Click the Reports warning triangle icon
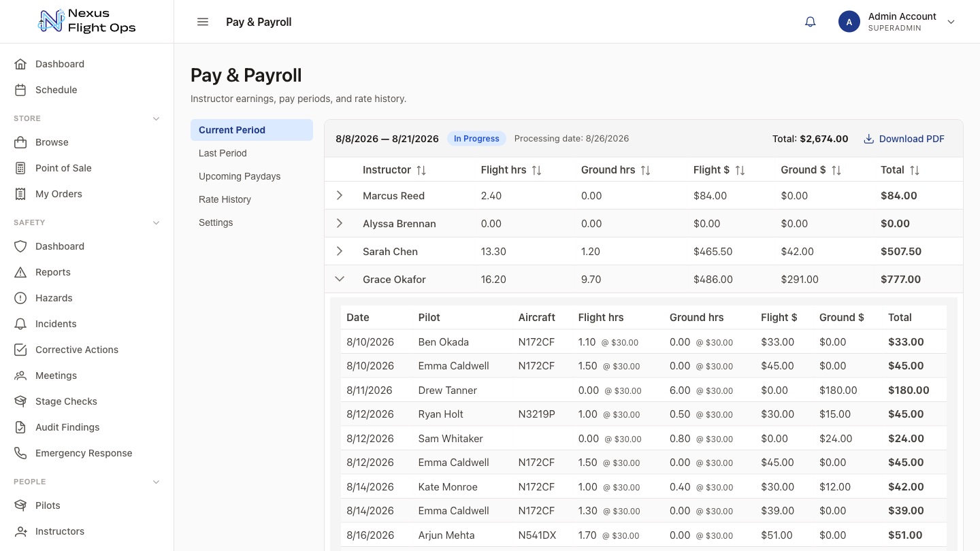This screenshot has width=980, height=551. 21,272
